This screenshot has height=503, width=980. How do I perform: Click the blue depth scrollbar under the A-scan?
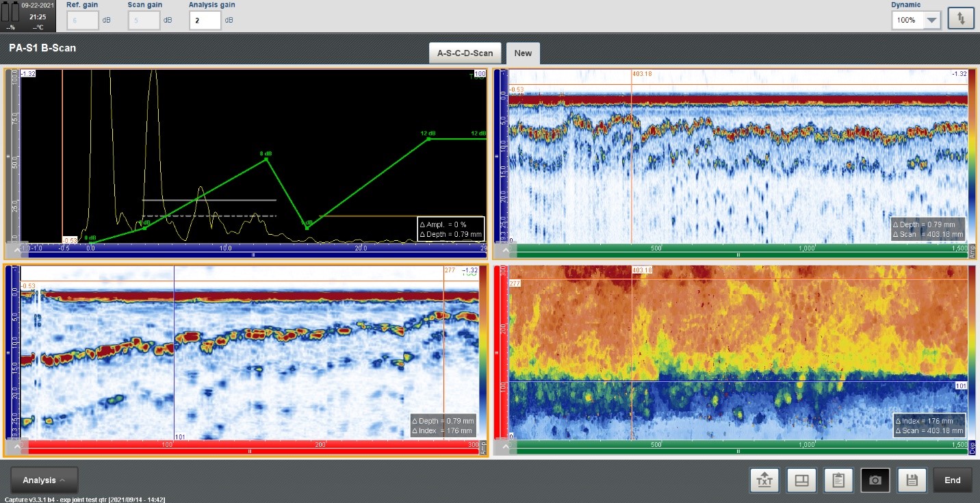(253, 255)
